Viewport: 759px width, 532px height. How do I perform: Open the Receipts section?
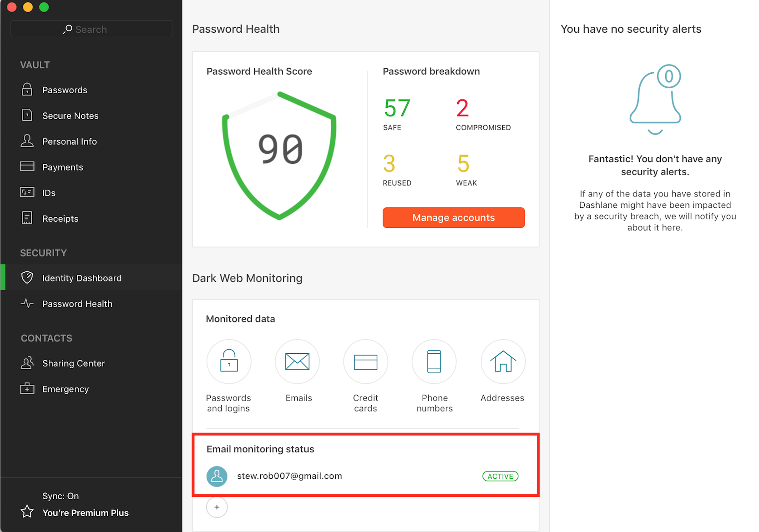coord(61,219)
